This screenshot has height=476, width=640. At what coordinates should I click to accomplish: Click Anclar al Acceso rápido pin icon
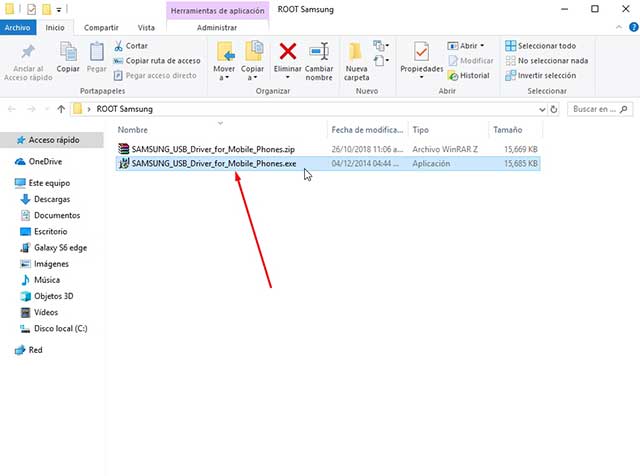tap(28, 52)
